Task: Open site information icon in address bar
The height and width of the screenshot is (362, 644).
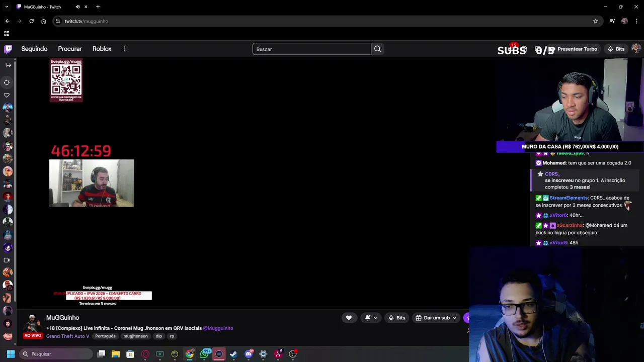Action: pos(58,21)
